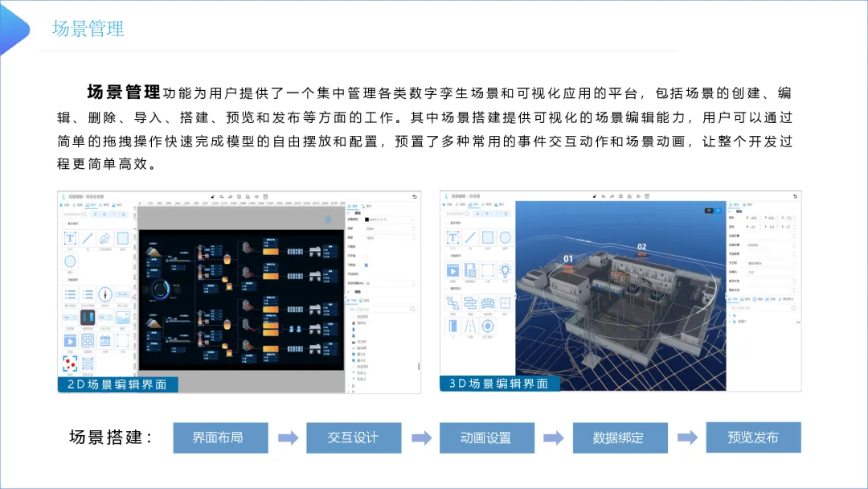
Task: Insert the video component in 2D editor
Action: point(70,340)
